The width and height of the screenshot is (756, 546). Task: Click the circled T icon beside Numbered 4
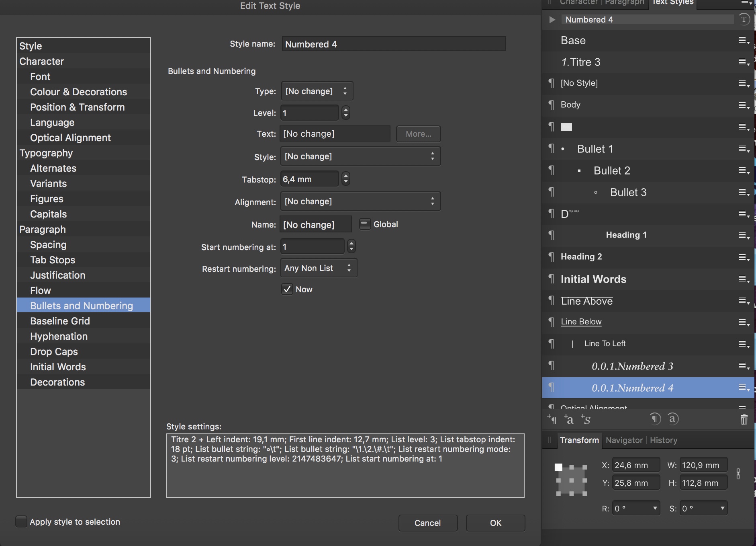pos(744,19)
